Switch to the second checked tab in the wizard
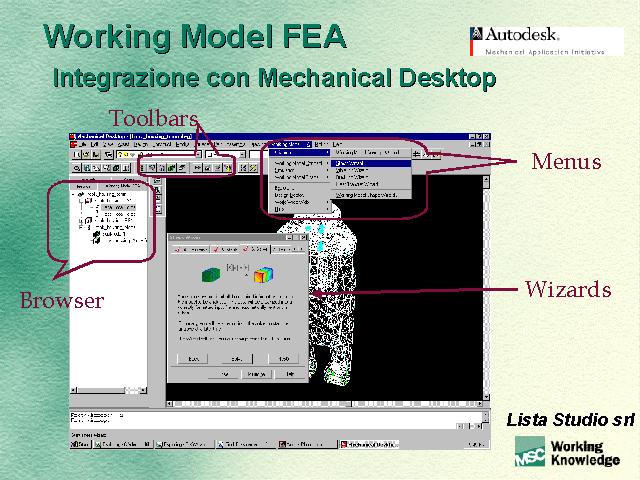 pos(226,249)
